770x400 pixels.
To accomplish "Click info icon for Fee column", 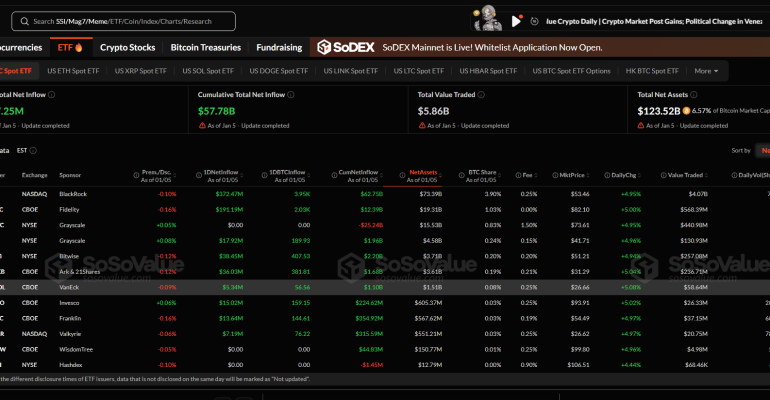I will (518, 175).
